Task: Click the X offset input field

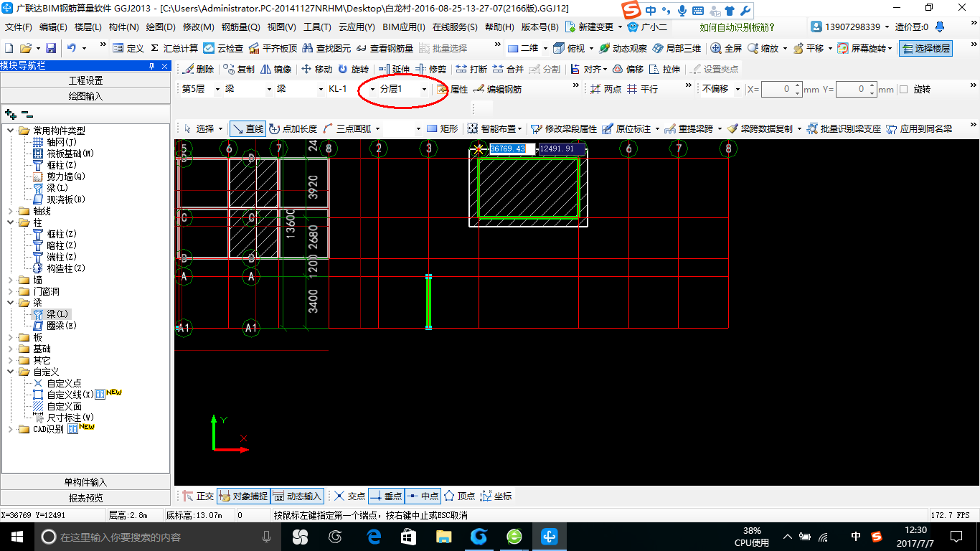Action: (x=781, y=90)
